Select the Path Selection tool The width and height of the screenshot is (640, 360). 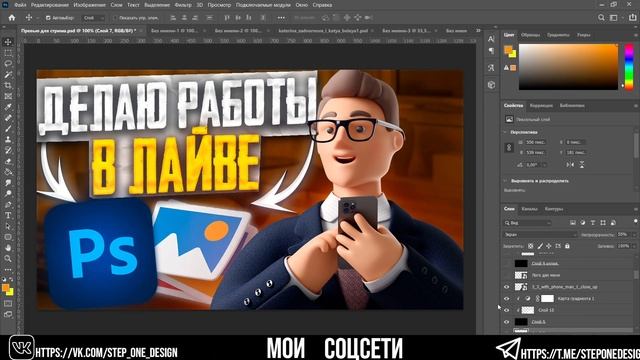click(8, 226)
